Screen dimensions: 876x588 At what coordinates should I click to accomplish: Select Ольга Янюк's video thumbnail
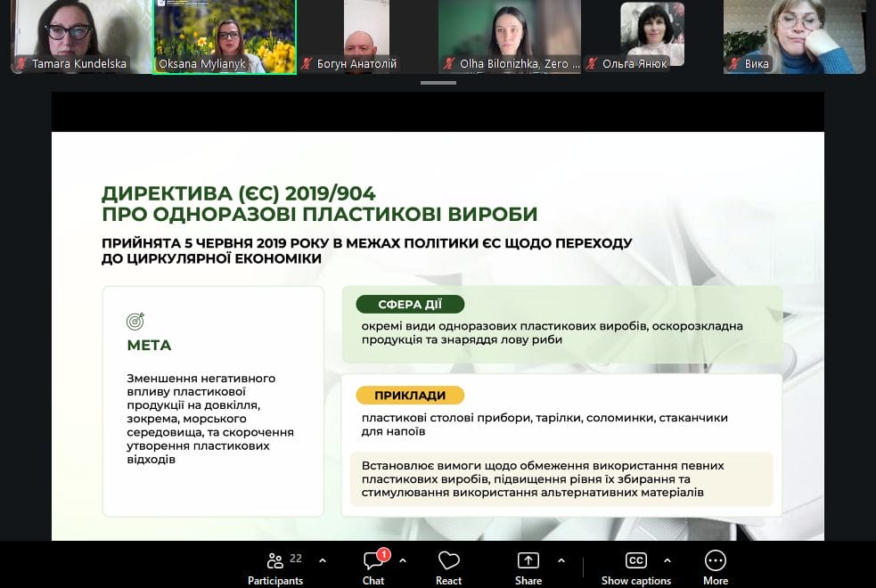[652, 34]
